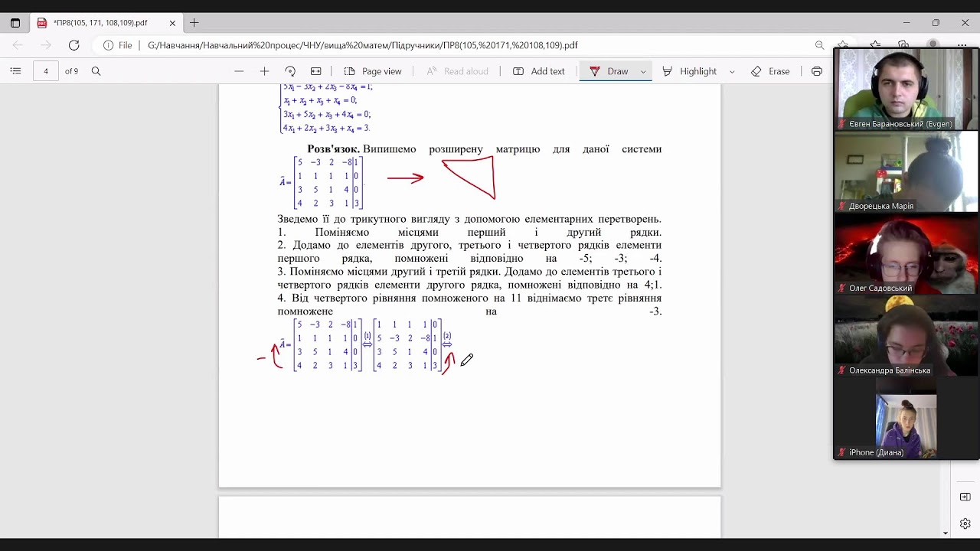The height and width of the screenshot is (551, 980).
Task: Activate the Erase tool
Action: [x=770, y=71]
